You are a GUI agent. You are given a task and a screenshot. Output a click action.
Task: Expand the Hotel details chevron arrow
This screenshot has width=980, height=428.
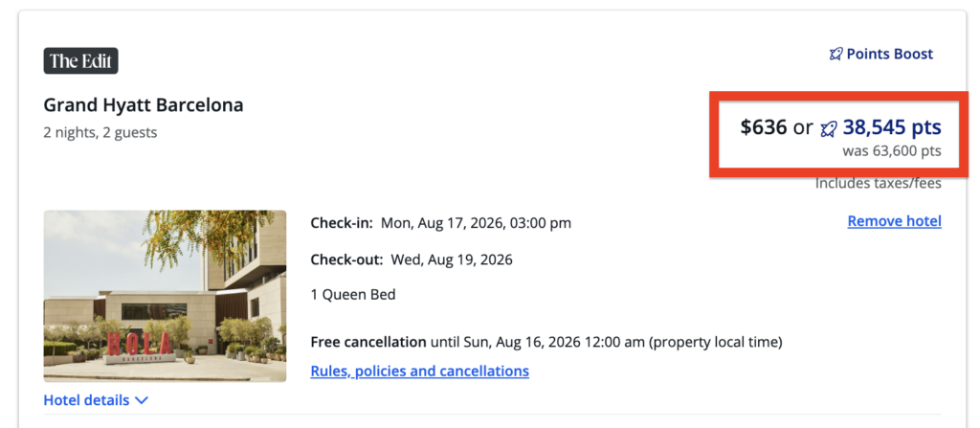click(x=142, y=400)
